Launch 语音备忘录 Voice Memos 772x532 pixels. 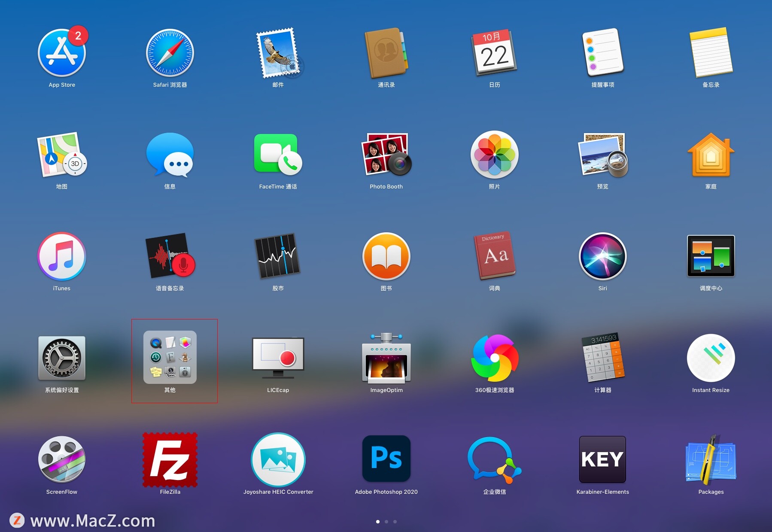(x=170, y=256)
